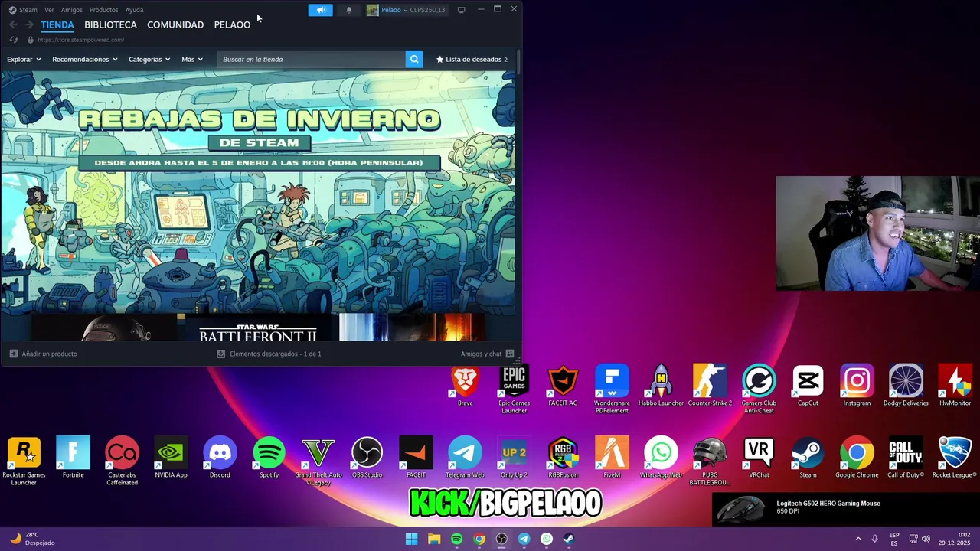Open Steam notifications bell
Screen dimensions: 980x551
pos(349,10)
